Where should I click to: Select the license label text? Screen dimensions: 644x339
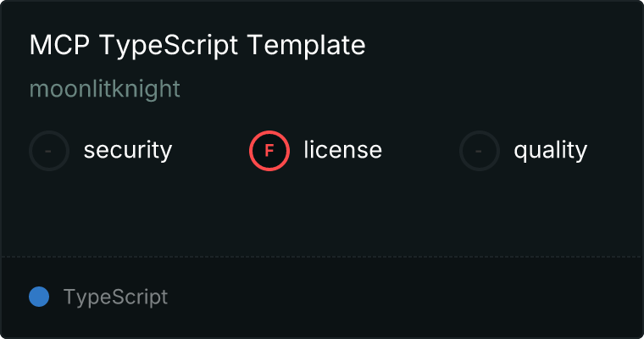pos(342,151)
